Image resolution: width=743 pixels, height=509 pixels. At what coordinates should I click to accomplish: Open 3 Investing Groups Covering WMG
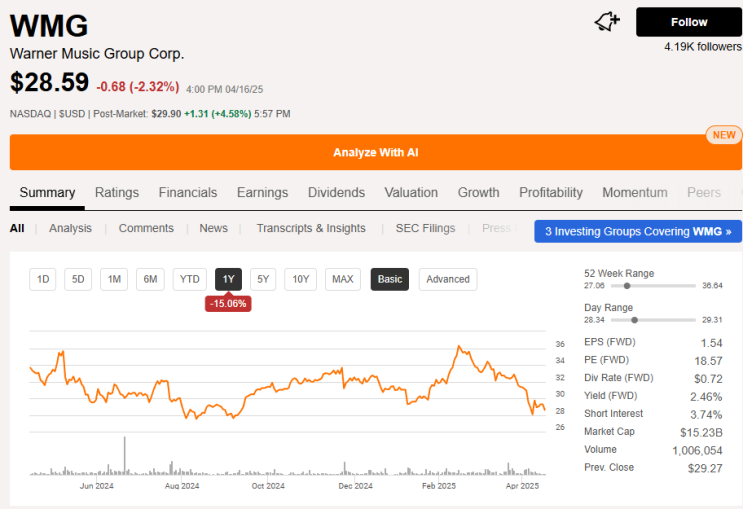pyautogui.click(x=638, y=231)
